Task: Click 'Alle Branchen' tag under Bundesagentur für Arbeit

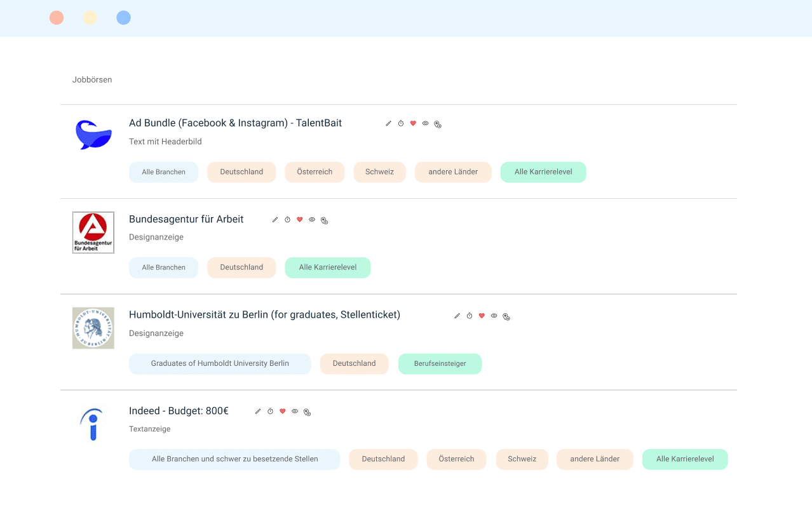Action: coord(163,267)
